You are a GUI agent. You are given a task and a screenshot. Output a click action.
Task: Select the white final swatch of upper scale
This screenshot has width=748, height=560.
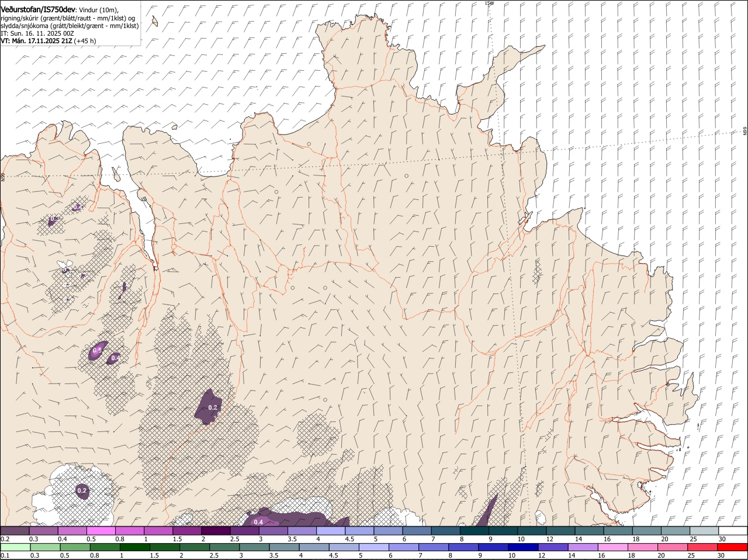[733, 531]
